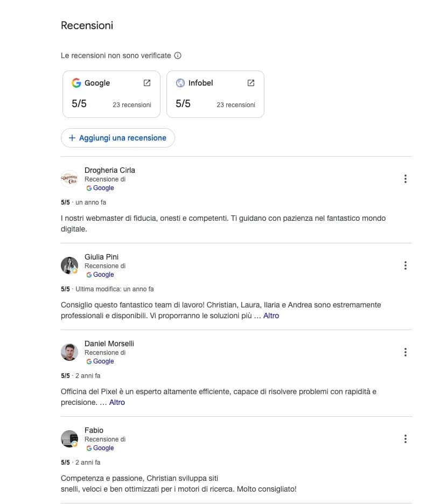Click Giulia Pini profile photo
The image size is (433, 504).
pos(69,265)
